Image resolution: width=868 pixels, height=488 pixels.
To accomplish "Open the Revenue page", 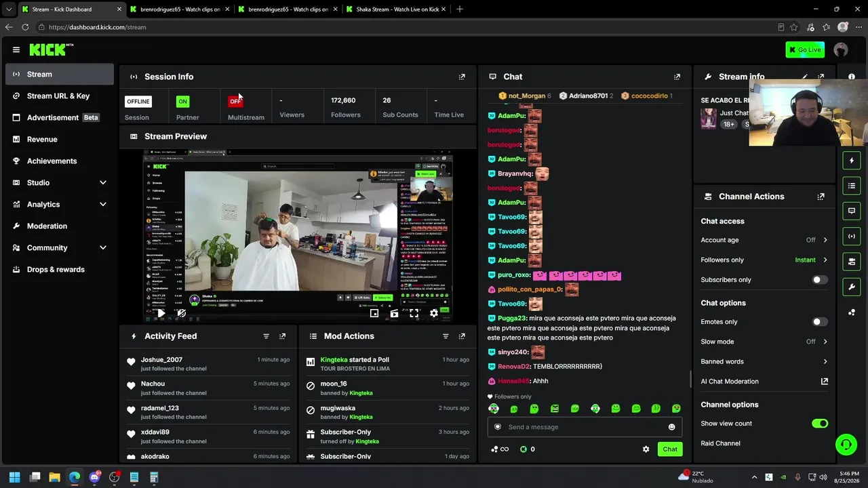I will (60, 140).
